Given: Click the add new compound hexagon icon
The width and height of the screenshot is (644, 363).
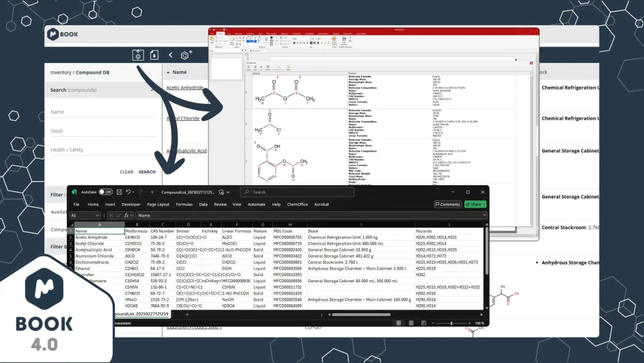Looking at the screenshot, I should tap(186, 55).
